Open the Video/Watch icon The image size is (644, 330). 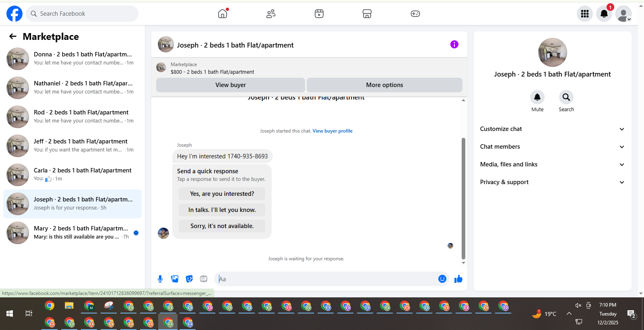click(319, 14)
